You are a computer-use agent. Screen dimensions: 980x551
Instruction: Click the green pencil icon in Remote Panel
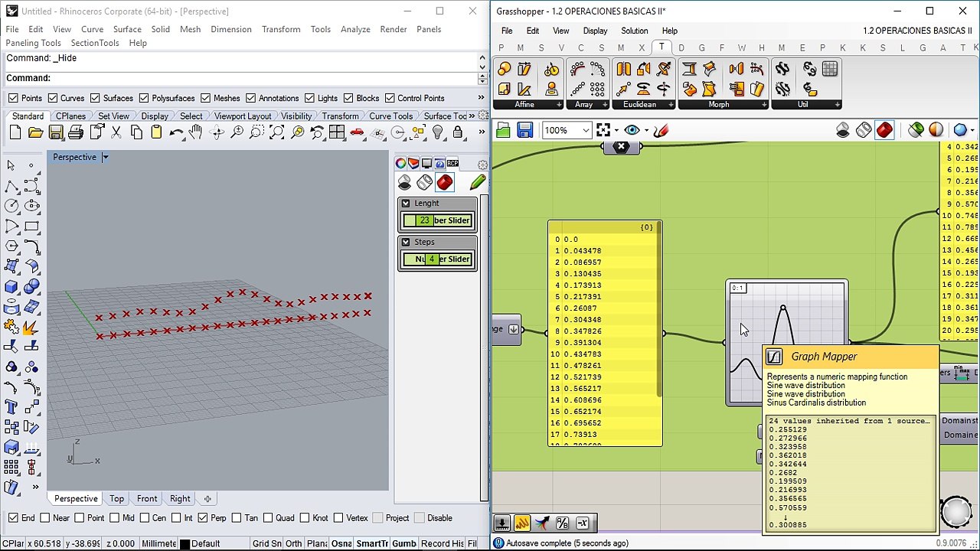478,182
